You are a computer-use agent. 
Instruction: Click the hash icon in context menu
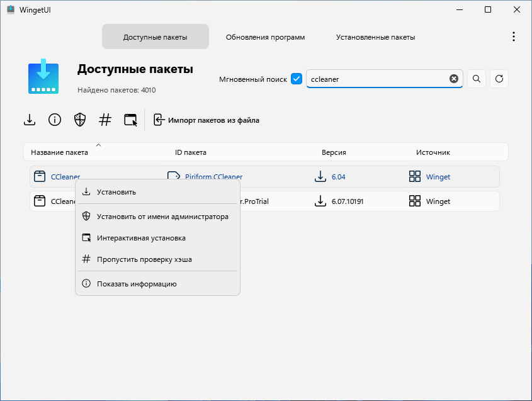(x=86, y=259)
